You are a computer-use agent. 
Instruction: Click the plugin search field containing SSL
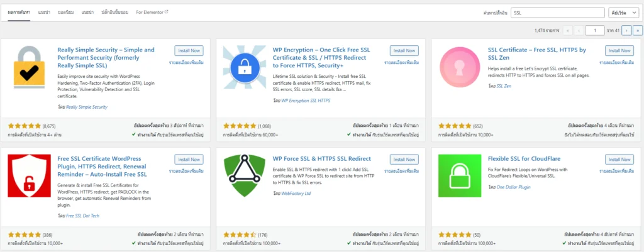pos(557,13)
